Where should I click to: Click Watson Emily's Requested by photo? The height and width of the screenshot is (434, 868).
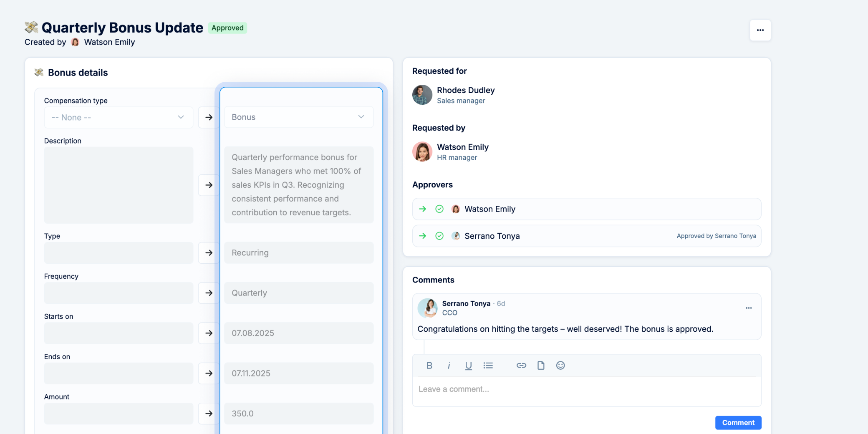click(x=422, y=151)
